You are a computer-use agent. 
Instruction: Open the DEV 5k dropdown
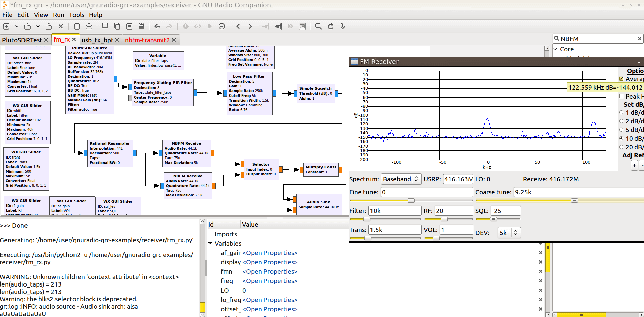[509, 233]
